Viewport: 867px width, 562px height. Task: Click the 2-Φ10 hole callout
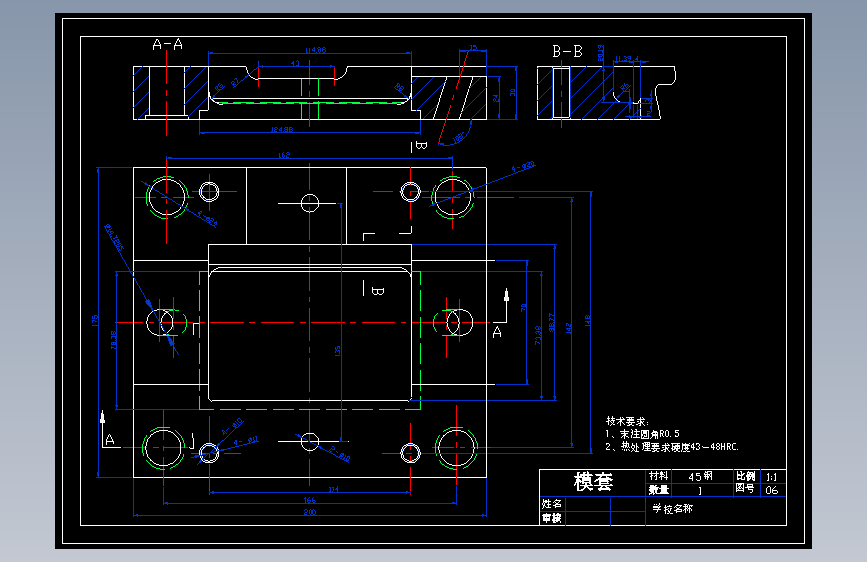click(339, 454)
